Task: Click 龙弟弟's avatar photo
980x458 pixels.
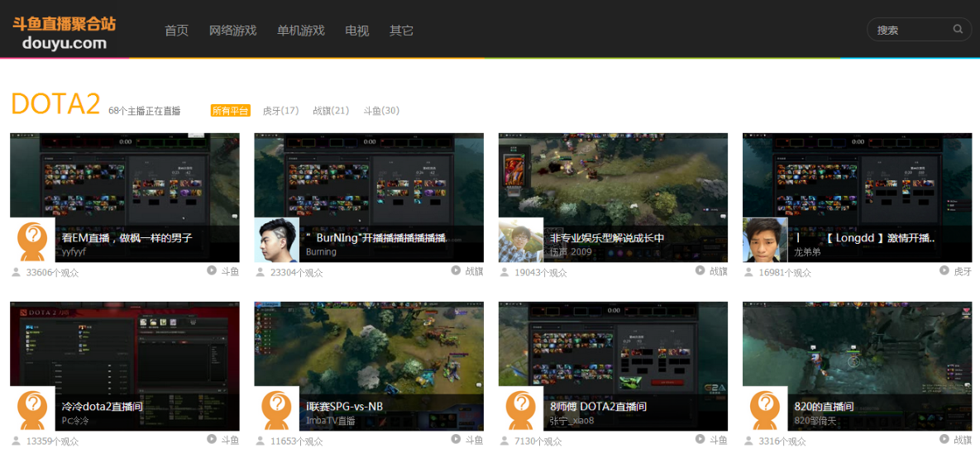Action: (x=766, y=240)
